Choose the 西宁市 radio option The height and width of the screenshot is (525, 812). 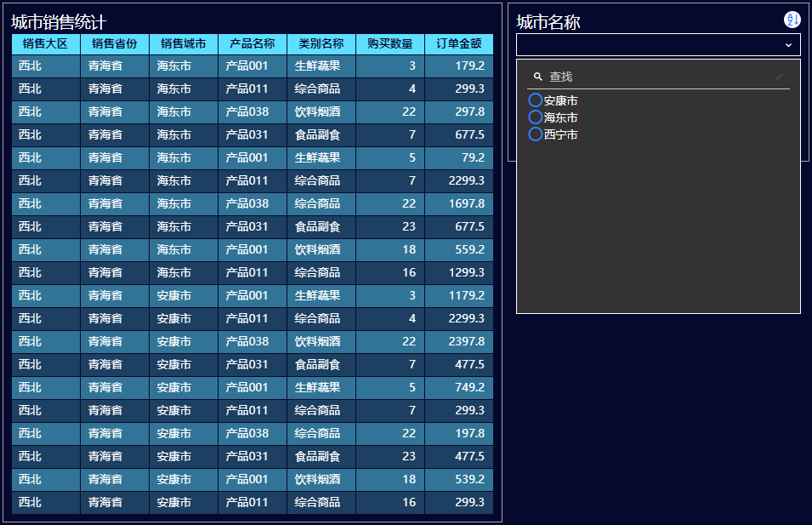[536, 134]
